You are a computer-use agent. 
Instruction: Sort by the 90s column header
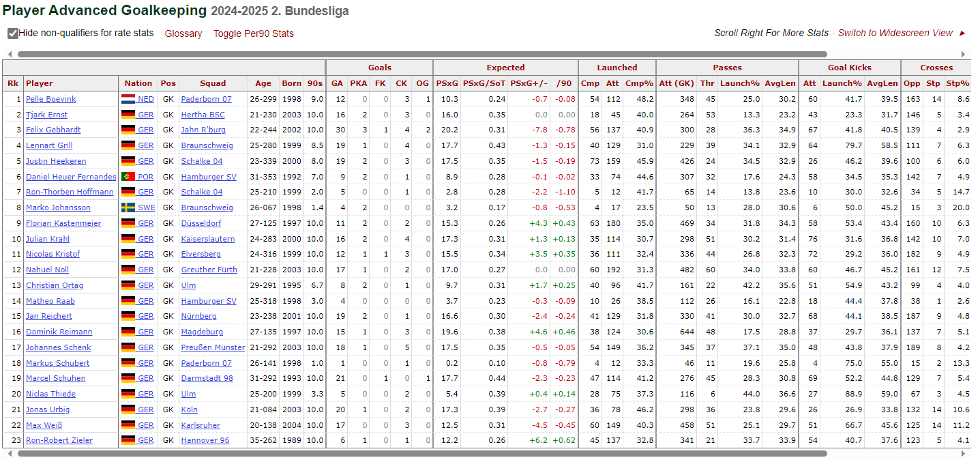314,83
